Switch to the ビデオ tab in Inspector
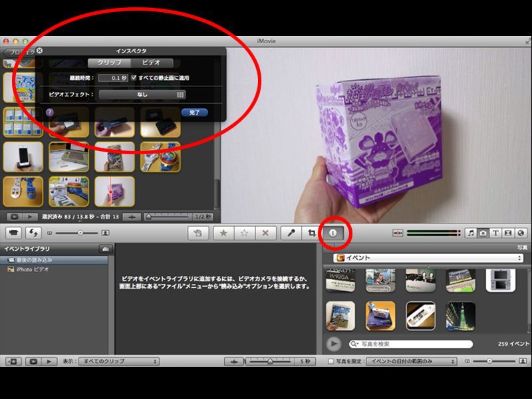532x399 pixels. 152,63
